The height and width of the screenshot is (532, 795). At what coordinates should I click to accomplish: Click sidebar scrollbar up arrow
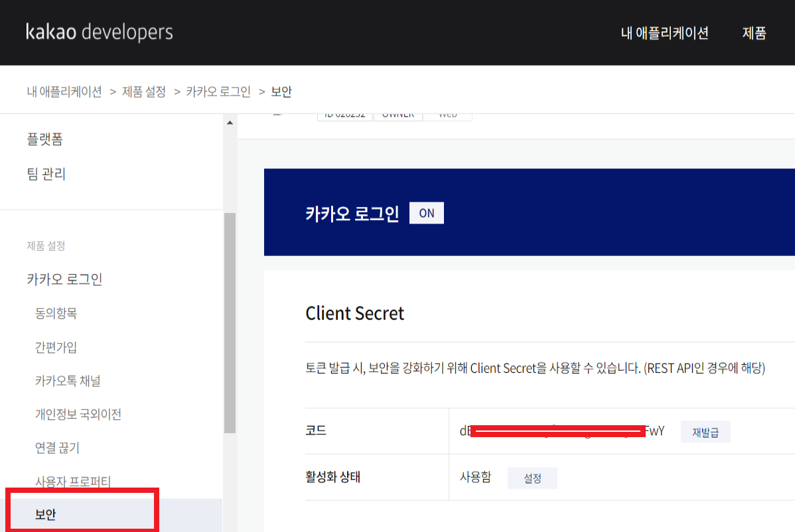pos(230,123)
